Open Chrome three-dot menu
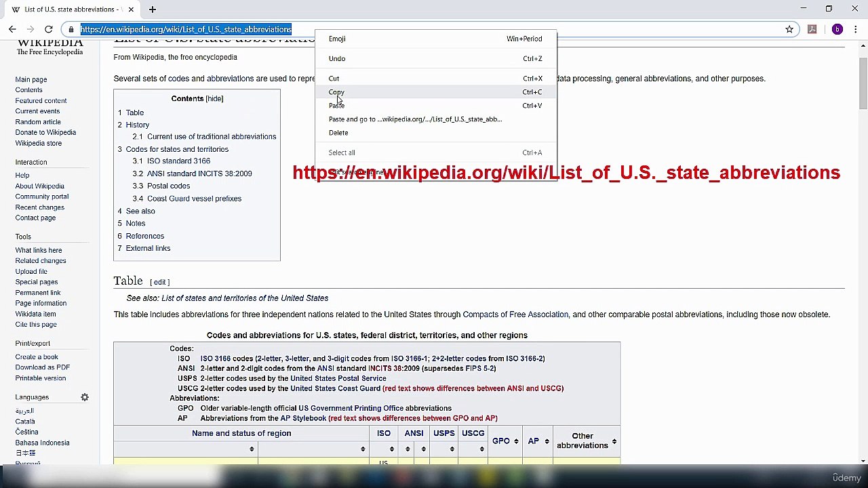Viewport: 868px width, 488px height. 856,29
